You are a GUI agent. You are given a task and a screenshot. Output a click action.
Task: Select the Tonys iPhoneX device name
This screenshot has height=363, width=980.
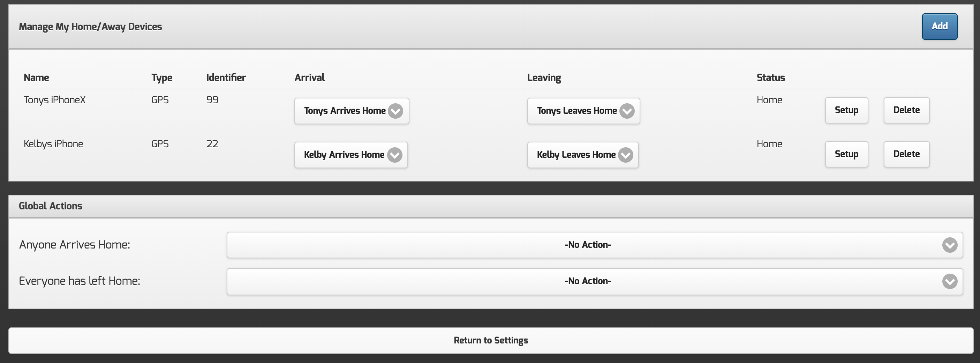tap(54, 100)
